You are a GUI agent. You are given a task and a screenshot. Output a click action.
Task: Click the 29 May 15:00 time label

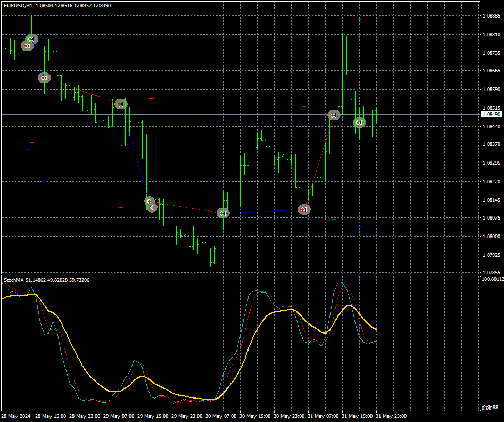click(153, 416)
